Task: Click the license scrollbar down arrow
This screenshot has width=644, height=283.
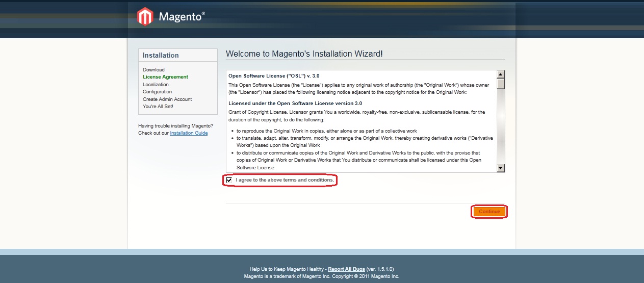Action: (x=501, y=168)
